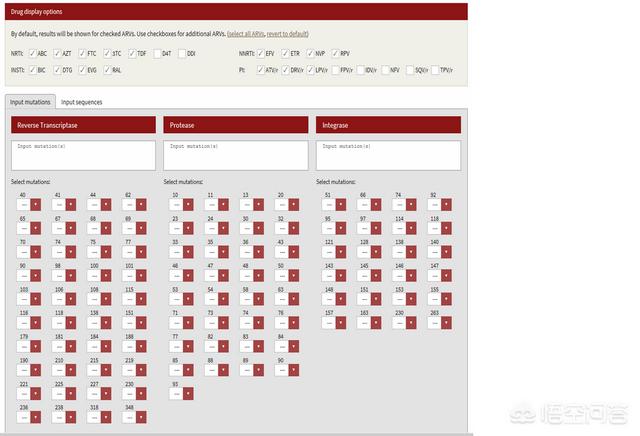Uncheck the EFV checkbox

[x=260, y=53]
